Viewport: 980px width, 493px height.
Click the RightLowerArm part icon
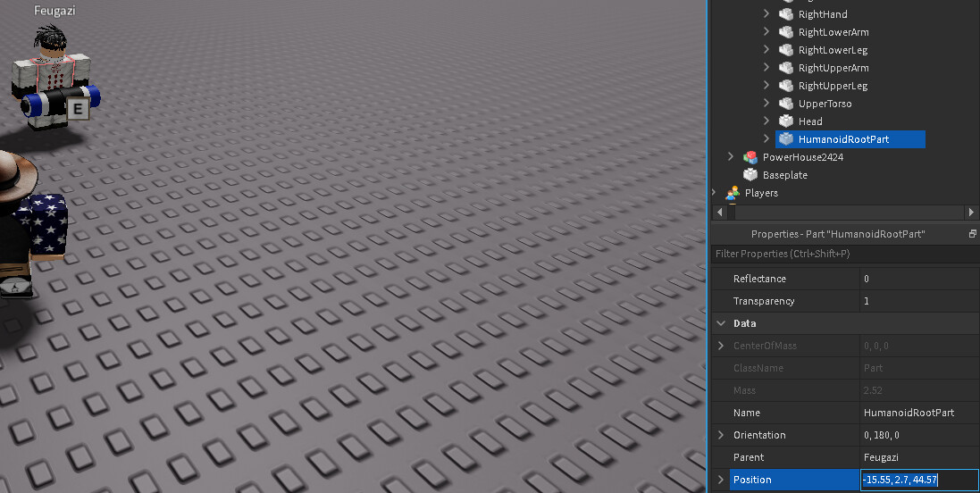click(x=786, y=32)
